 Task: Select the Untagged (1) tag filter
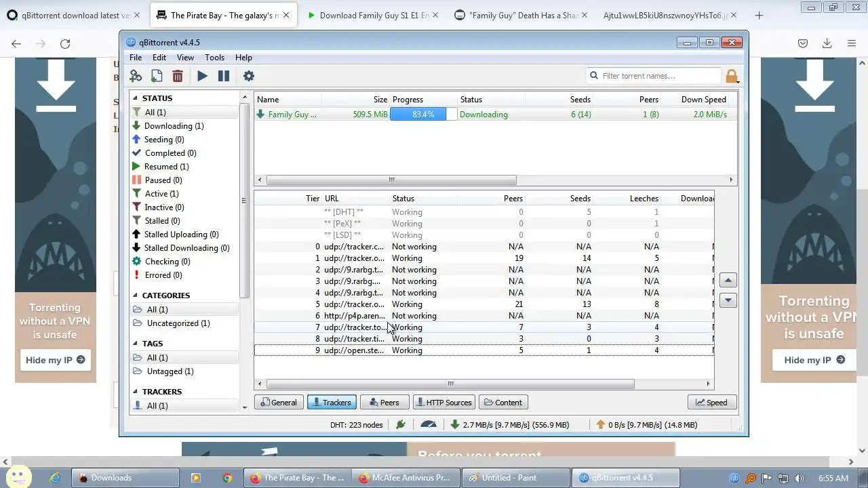coord(170,371)
